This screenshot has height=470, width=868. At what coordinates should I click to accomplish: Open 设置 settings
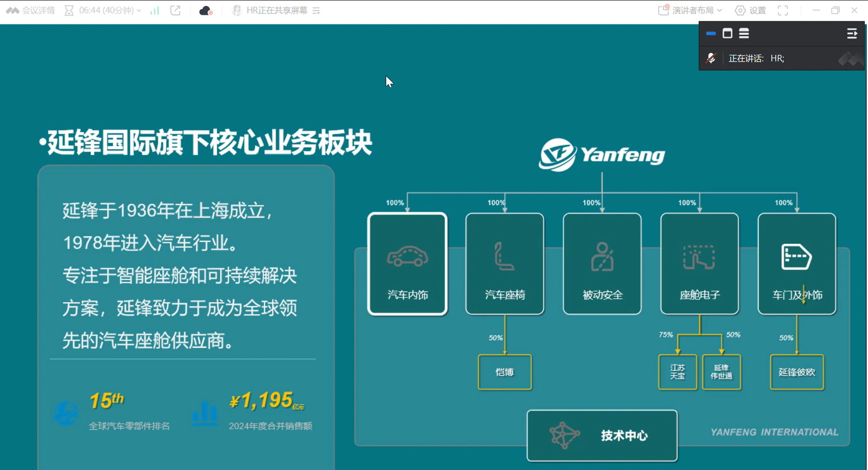[750, 10]
